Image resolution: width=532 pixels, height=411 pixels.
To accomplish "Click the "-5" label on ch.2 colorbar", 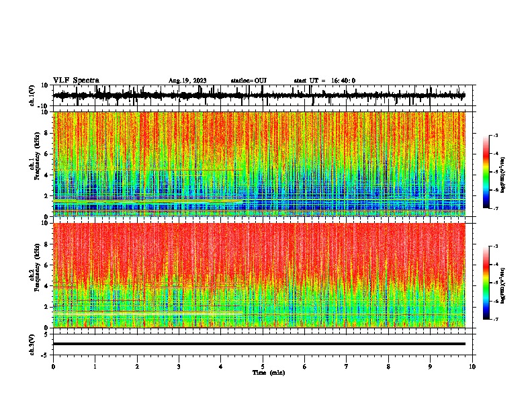I will (x=496, y=283).
